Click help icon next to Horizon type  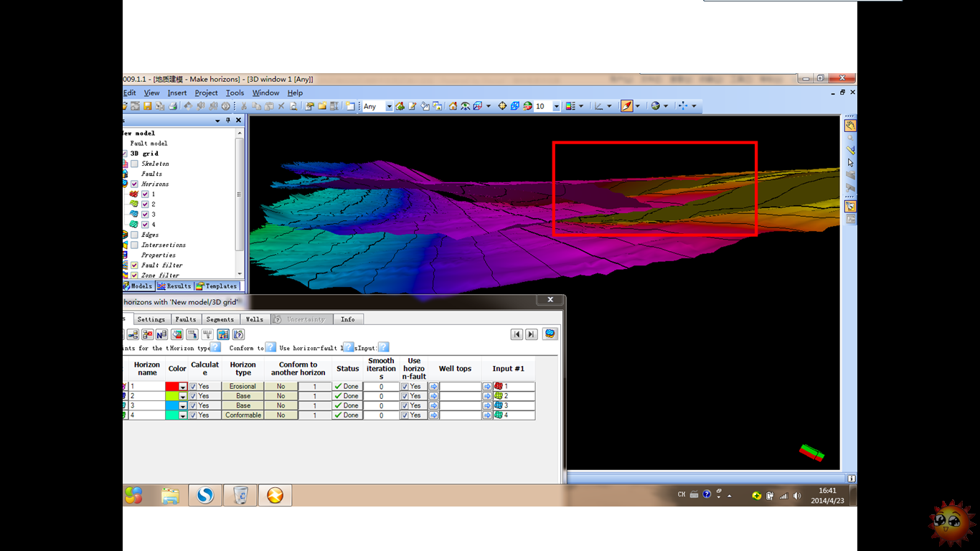click(x=215, y=347)
